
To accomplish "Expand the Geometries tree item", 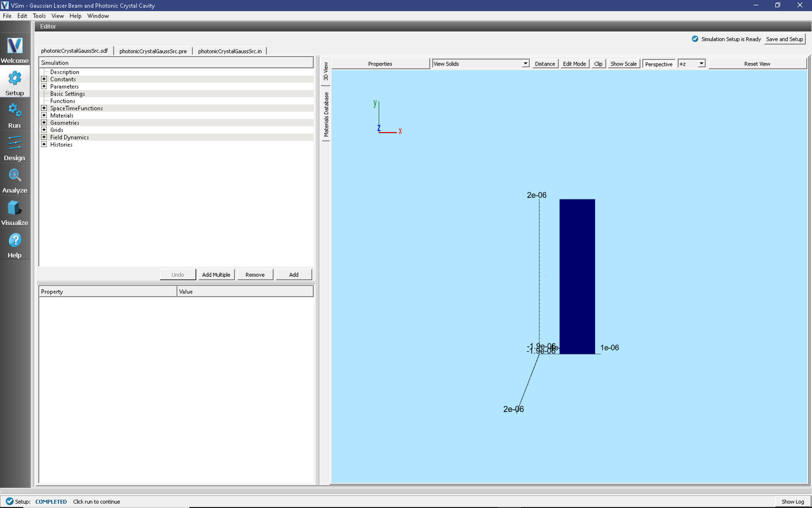I will 44,123.
